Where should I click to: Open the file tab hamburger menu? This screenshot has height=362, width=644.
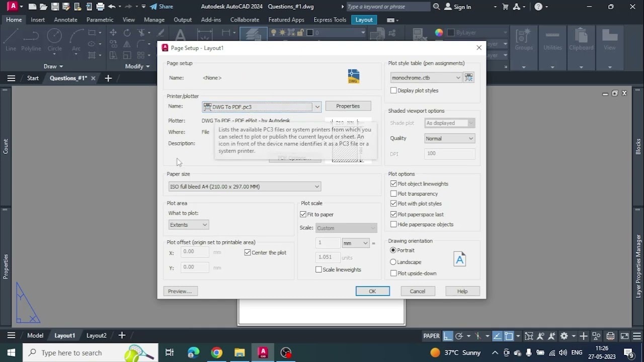click(11, 78)
